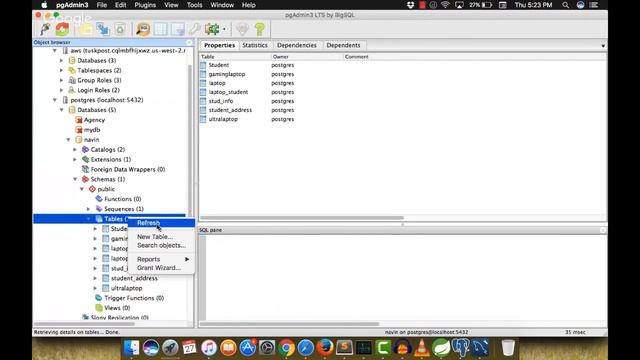Expand the Databases (3) node
Image resolution: width=640 pixels, height=360 pixels.
click(x=62, y=60)
